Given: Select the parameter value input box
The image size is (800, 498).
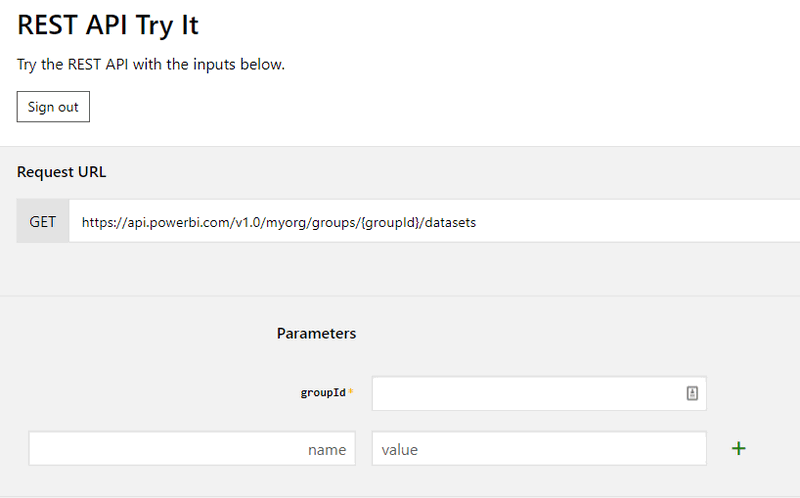Looking at the screenshot, I should pyautogui.click(x=539, y=449).
